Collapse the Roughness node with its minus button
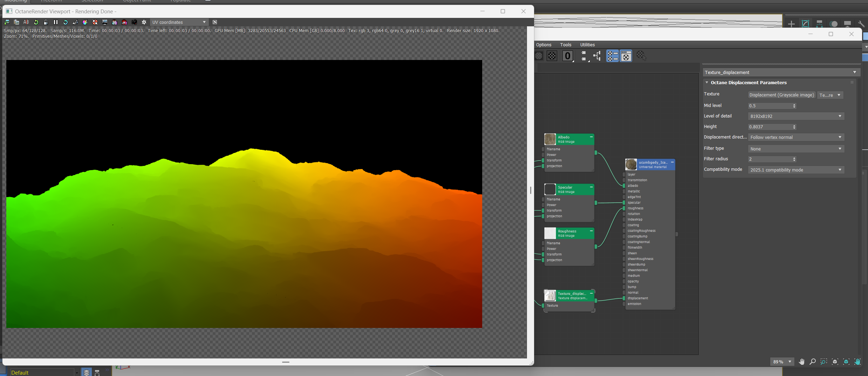The width and height of the screenshot is (868, 376). pos(592,231)
